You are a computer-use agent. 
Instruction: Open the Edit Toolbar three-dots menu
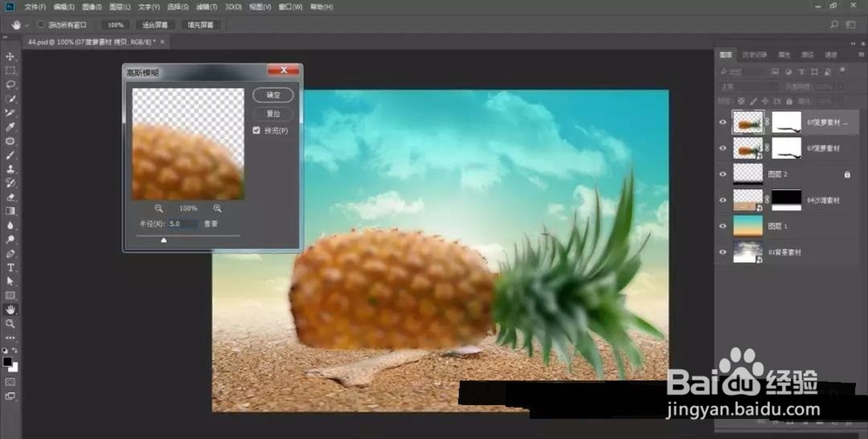pyautogui.click(x=10, y=337)
